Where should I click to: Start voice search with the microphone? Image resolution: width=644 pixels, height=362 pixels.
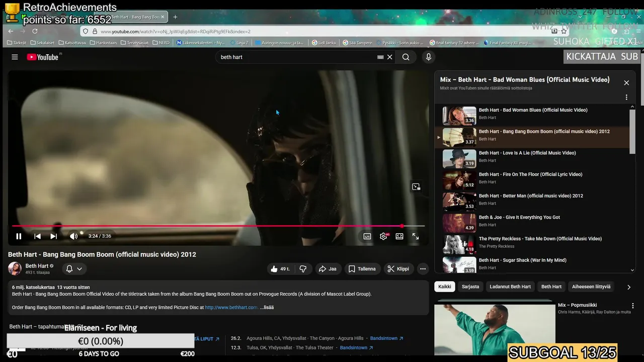coord(429,57)
